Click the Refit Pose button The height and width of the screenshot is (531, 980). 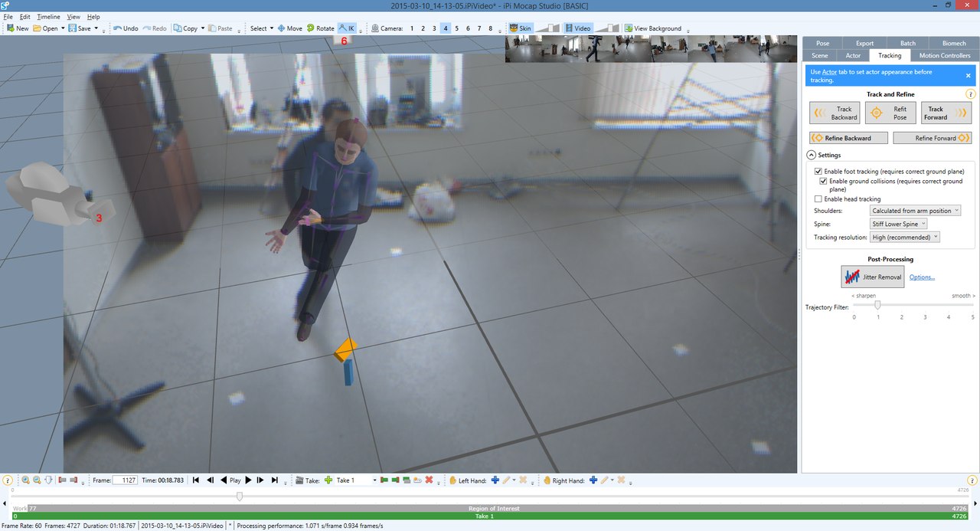pyautogui.click(x=890, y=113)
